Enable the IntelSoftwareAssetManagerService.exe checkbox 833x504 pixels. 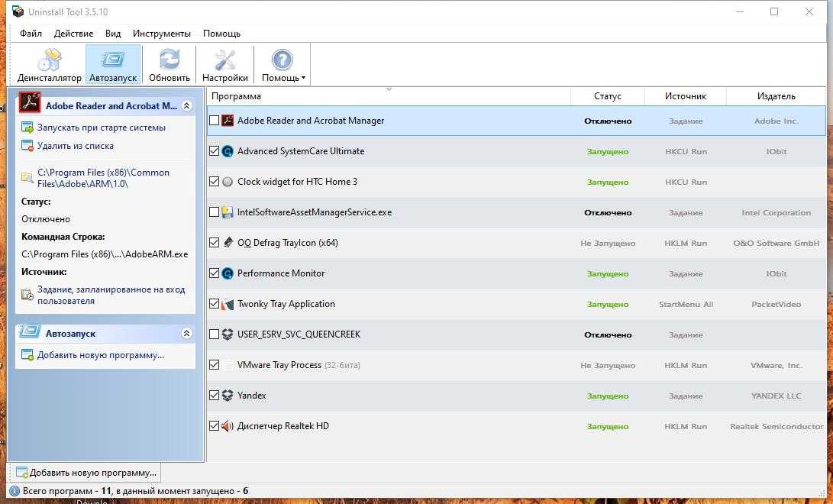(214, 212)
